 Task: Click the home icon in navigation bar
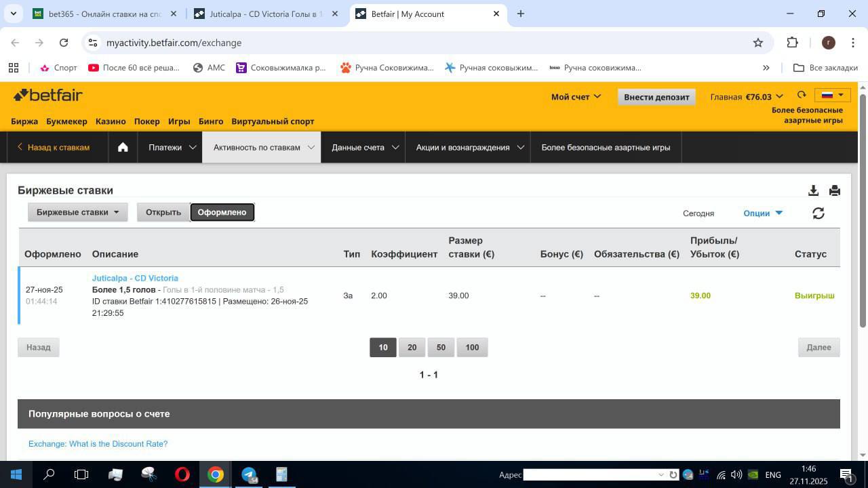click(x=123, y=147)
